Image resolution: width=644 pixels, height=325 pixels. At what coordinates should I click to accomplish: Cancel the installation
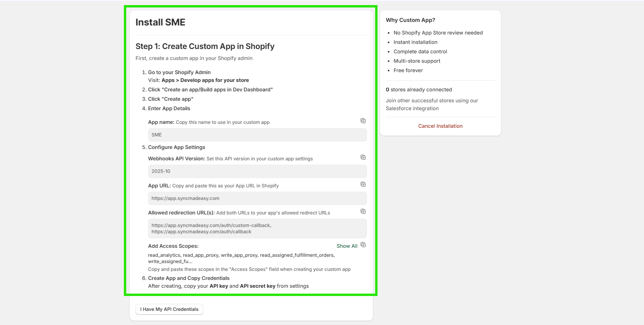coord(440,126)
